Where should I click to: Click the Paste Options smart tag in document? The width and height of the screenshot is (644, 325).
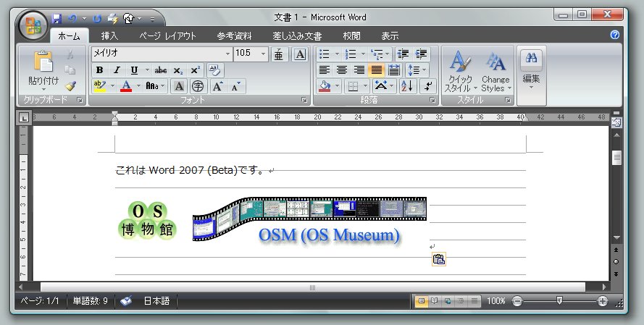(439, 259)
